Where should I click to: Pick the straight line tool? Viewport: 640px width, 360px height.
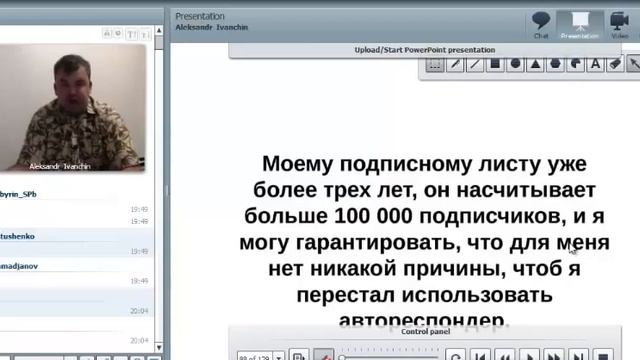[475, 64]
